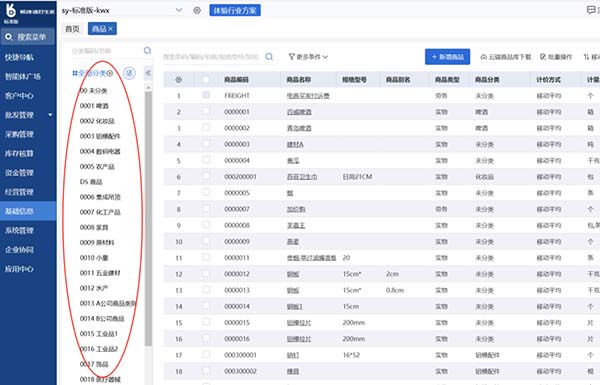Click the category list scroll-up arrow
Viewport: 600px width, 385px height.
pos(148,87)
